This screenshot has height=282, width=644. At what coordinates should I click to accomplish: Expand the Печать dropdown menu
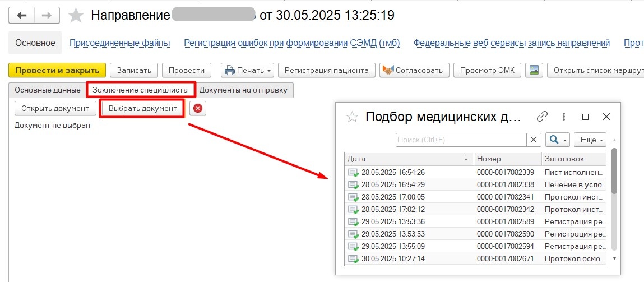pyautogui.click(x=269, y=71)
